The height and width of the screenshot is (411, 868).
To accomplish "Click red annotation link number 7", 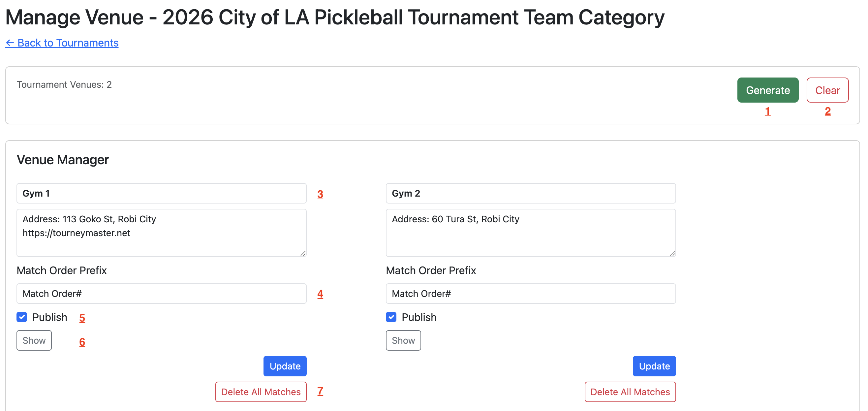I will coord(320,391).
